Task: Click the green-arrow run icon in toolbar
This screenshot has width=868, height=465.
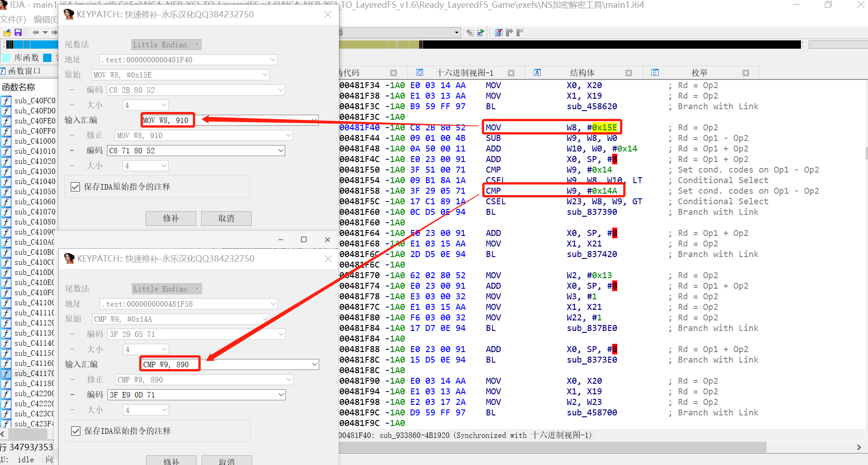Action: [x=481, y=33]
